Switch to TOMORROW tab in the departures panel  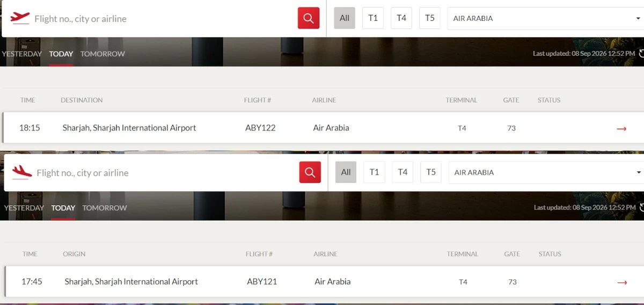(103, 54)
